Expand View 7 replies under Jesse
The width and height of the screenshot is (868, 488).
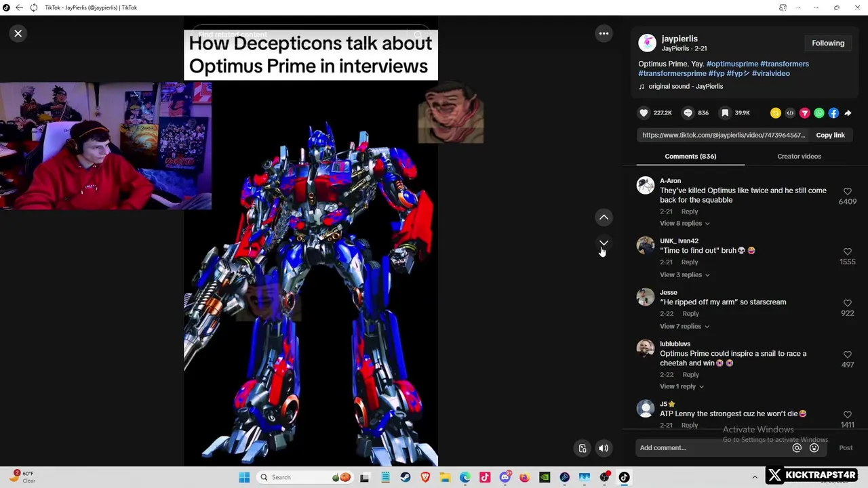(x=685, y=326)
